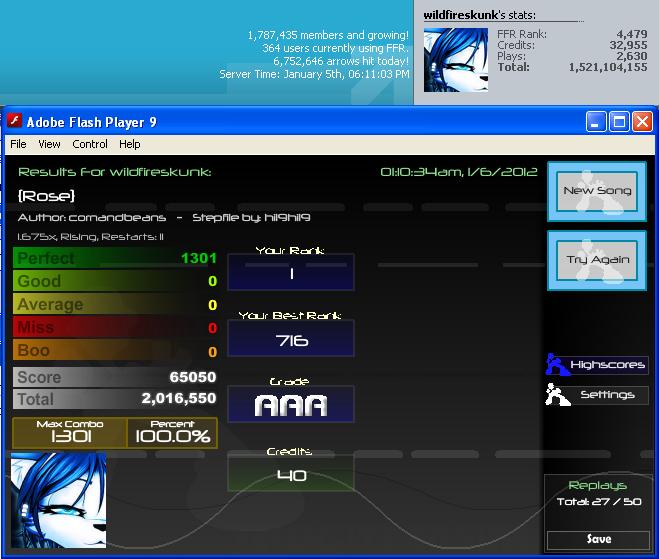Open the Settings screen

coord(607,395)
